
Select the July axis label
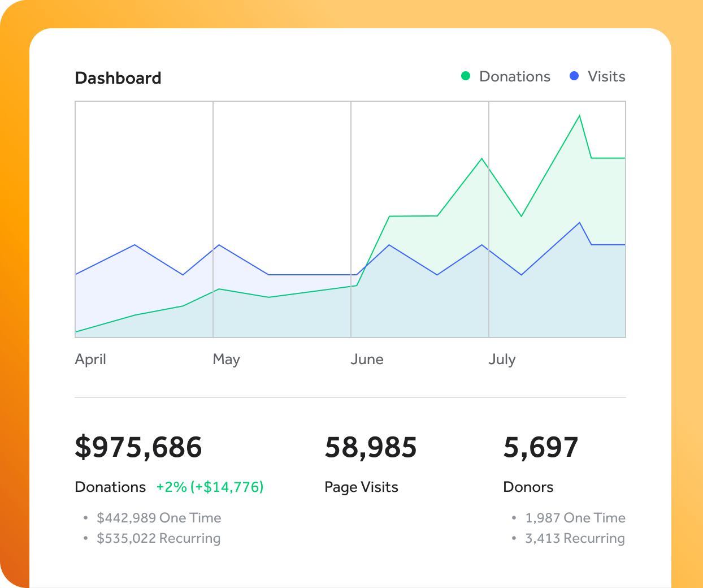[502, 359]
